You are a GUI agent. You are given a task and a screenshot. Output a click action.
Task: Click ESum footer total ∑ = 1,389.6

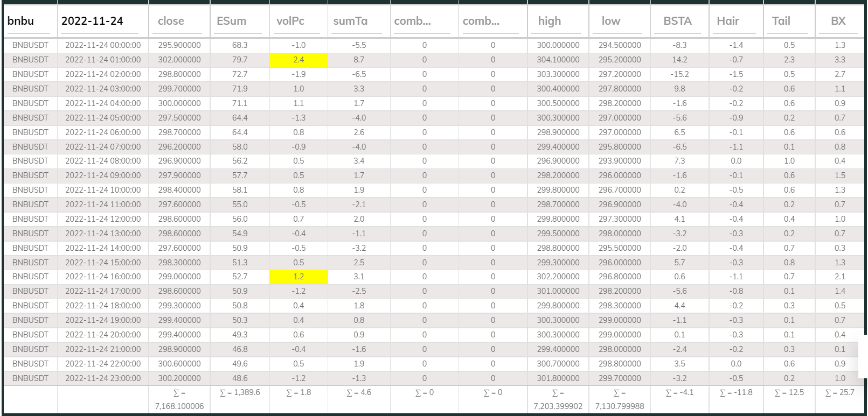point(240,393)
